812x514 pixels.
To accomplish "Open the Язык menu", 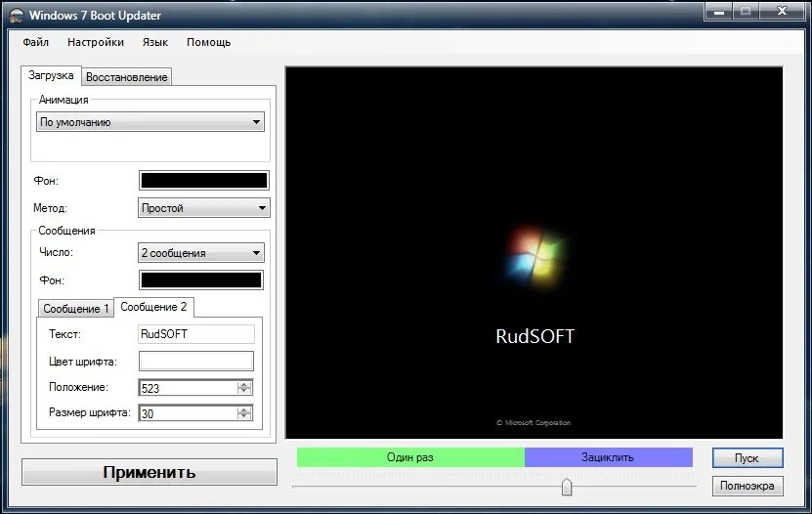I will point(154,42).
